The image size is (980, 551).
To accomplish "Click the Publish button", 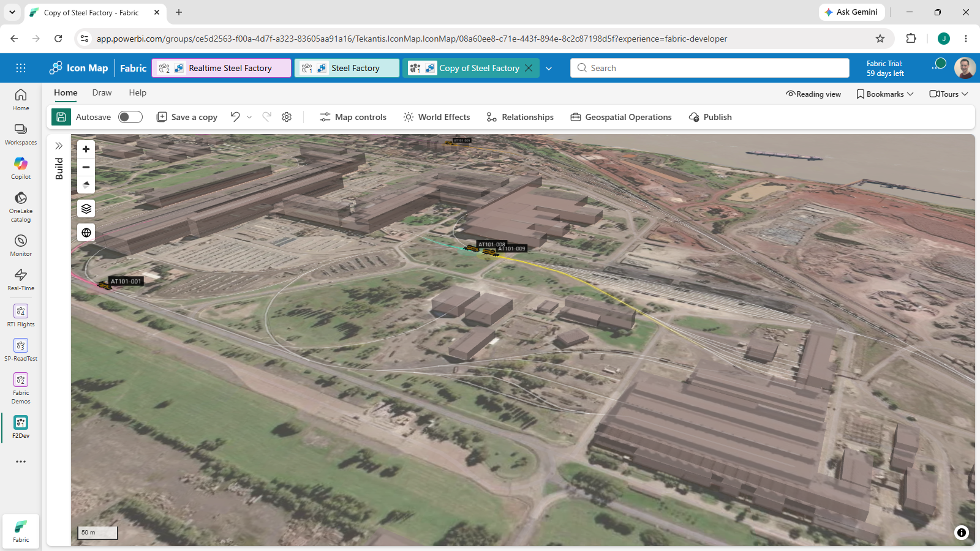I will 710,117.
